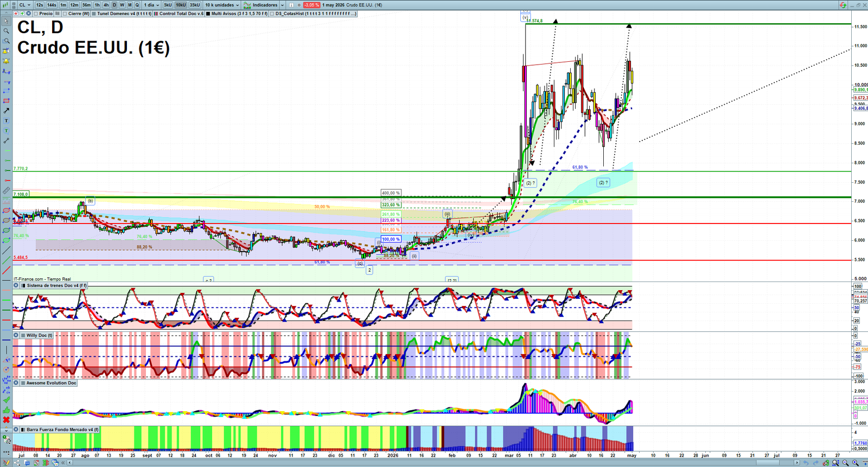Select the magnifier zoom tool in left toolbar
This screenshot has width=868, height=467.
point(6,31)
